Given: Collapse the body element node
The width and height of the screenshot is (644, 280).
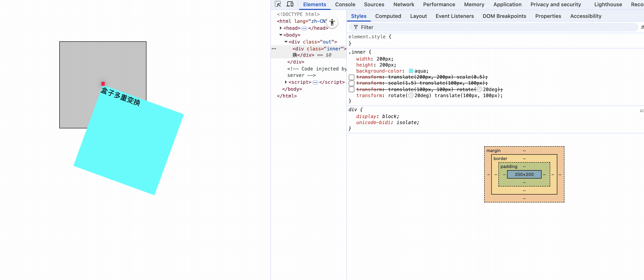Looking at the screenshot, I should 281,35.
